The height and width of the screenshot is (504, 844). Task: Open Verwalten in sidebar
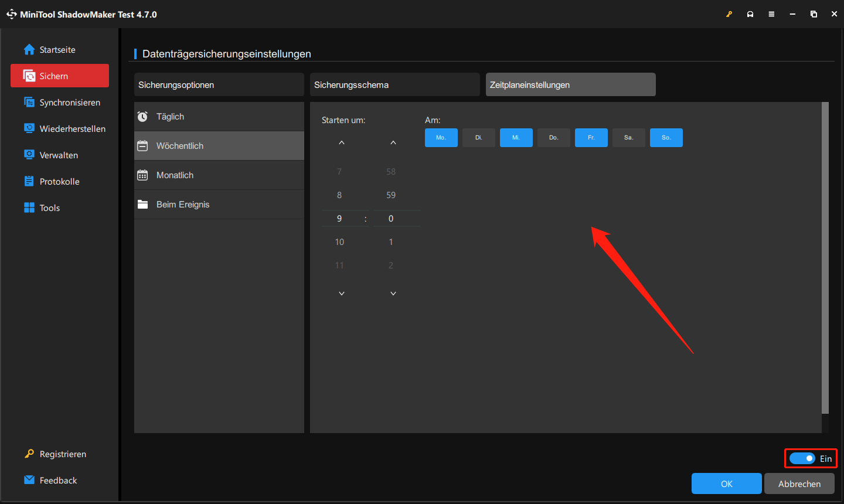60,155
